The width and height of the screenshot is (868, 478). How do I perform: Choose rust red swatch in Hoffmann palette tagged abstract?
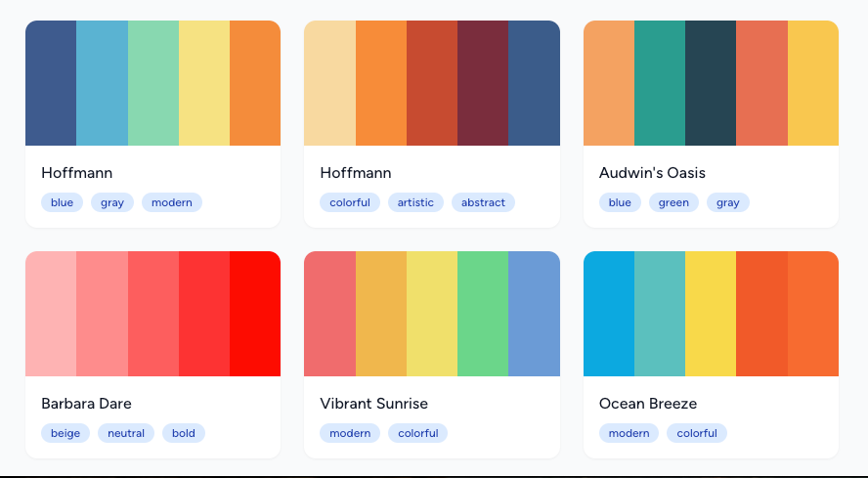pyautogui.click(x=432, y=83)
